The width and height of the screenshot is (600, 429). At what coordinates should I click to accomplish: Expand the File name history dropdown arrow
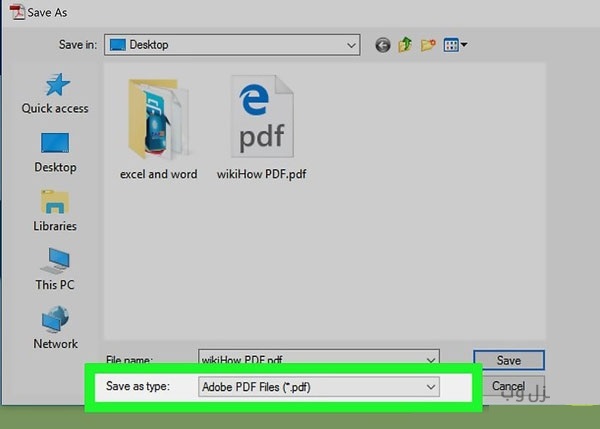click(431, 359)
